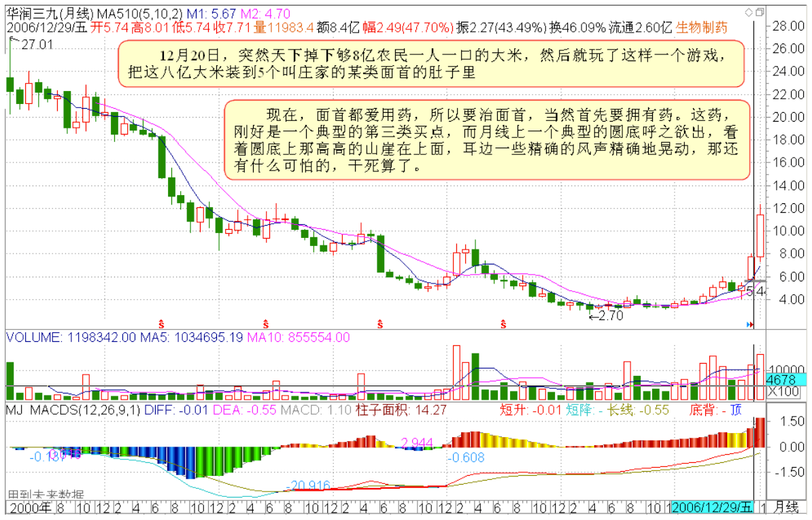This screenshot has height=520, width=812.
Task: Click the MA5: 1034695.19 volume value
Action: pos(192,337)
